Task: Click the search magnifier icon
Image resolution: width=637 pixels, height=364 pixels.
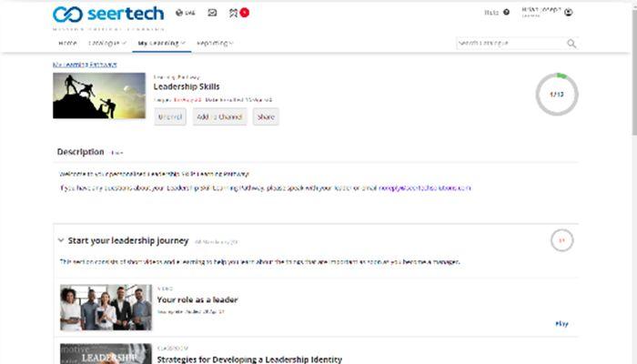Action: click(571, 44)
